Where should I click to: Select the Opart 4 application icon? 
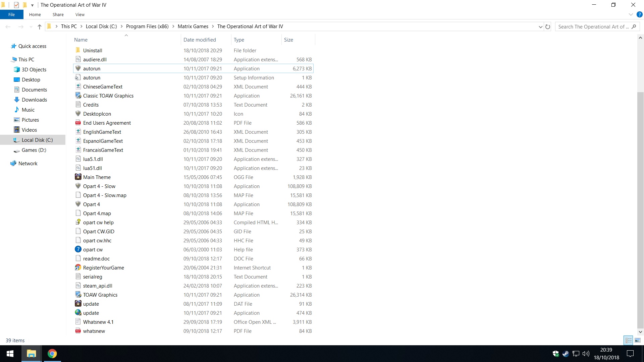78,204
